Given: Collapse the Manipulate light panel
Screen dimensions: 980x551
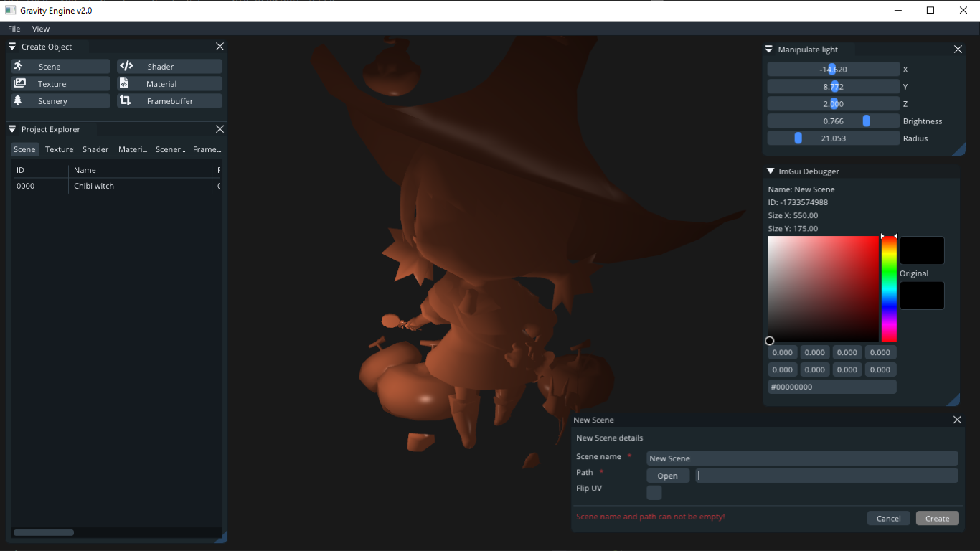Looking at the screenshot, I should coord(769,50).
